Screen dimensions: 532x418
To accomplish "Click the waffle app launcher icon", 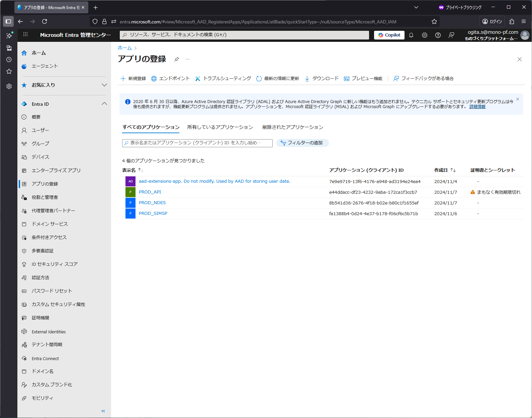I will point(25,34).
